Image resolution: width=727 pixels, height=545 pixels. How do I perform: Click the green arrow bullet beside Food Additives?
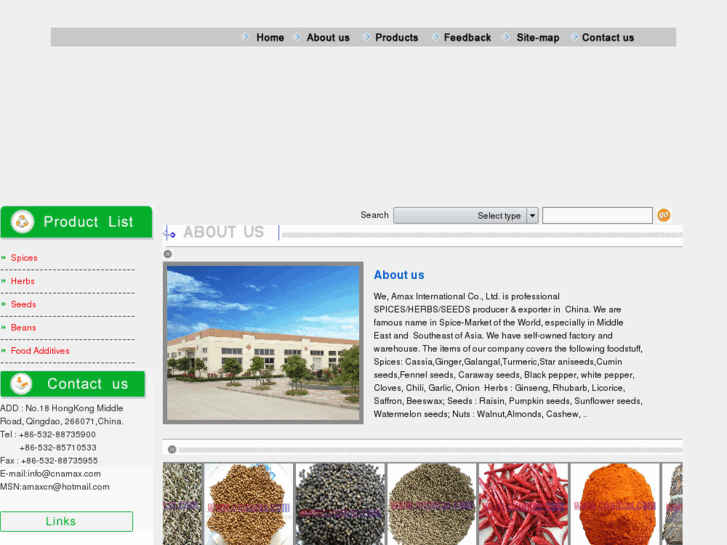4,351
